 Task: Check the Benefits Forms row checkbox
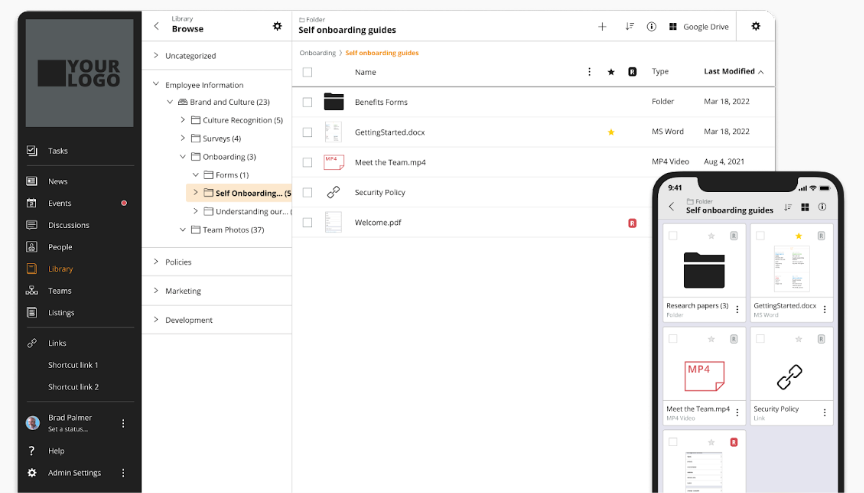pyautogui.click(x=307, y=102)
